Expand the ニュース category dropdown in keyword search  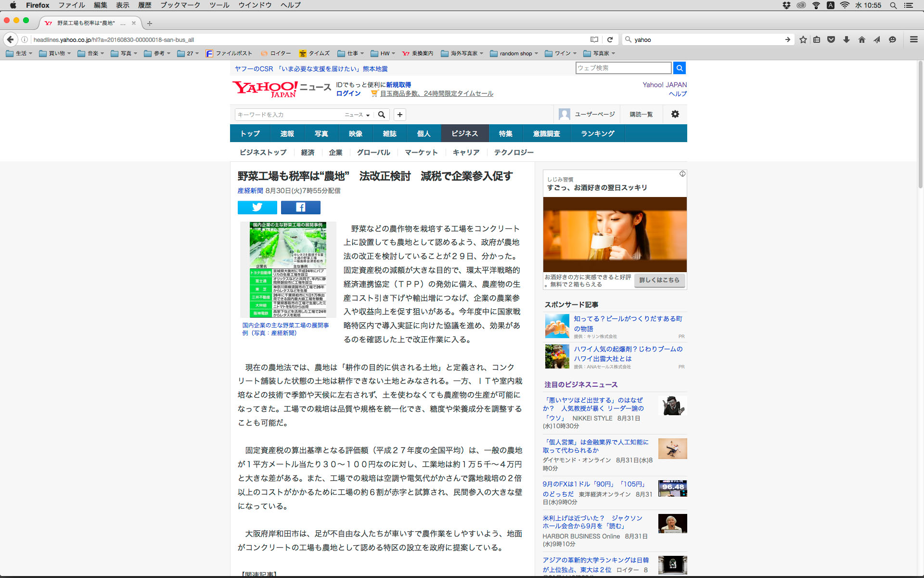(357, 115)
